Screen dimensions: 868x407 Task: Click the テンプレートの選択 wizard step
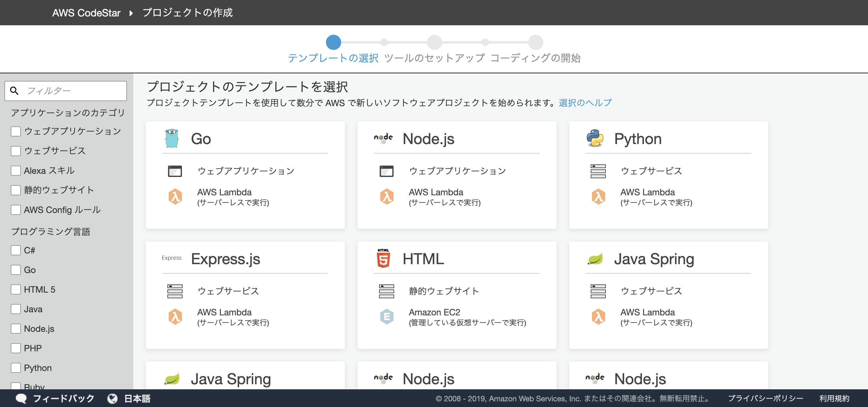(333, 58)
